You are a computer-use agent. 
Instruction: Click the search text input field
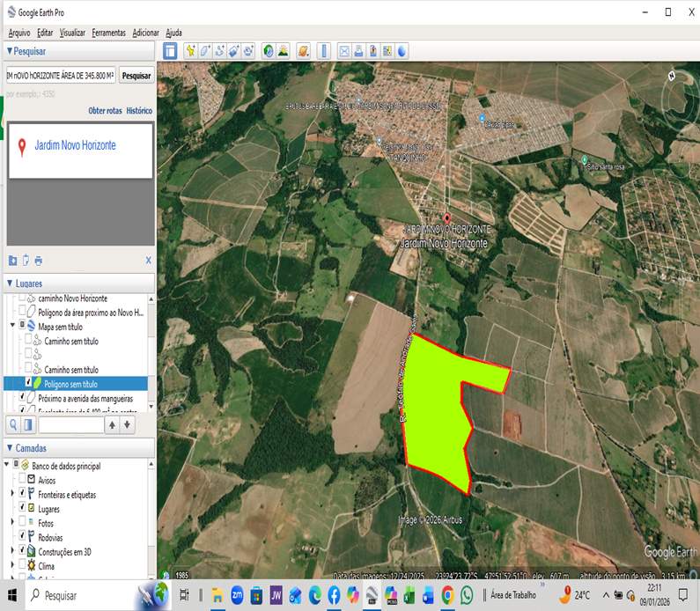point(60,76)
